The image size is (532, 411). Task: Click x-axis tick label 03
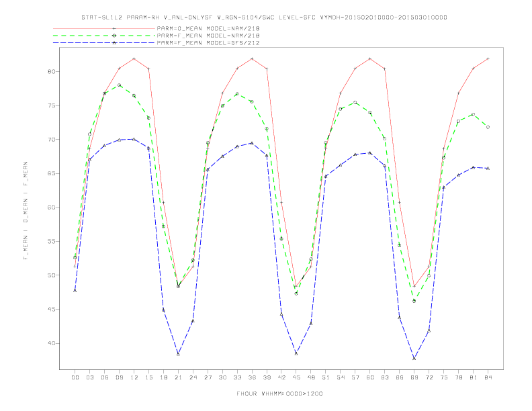[x=89, y=377]
